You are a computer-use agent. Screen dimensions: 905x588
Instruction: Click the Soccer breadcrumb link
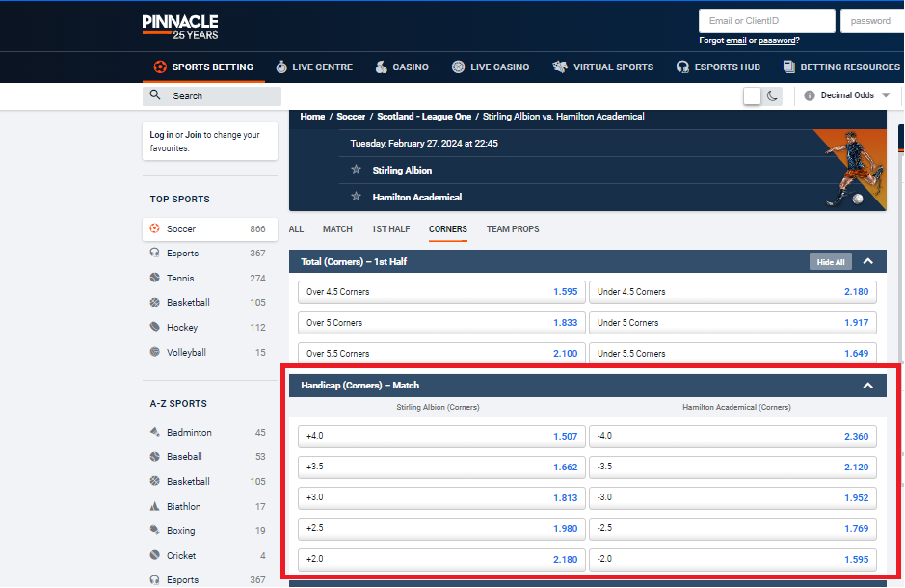tap(351, 116)
